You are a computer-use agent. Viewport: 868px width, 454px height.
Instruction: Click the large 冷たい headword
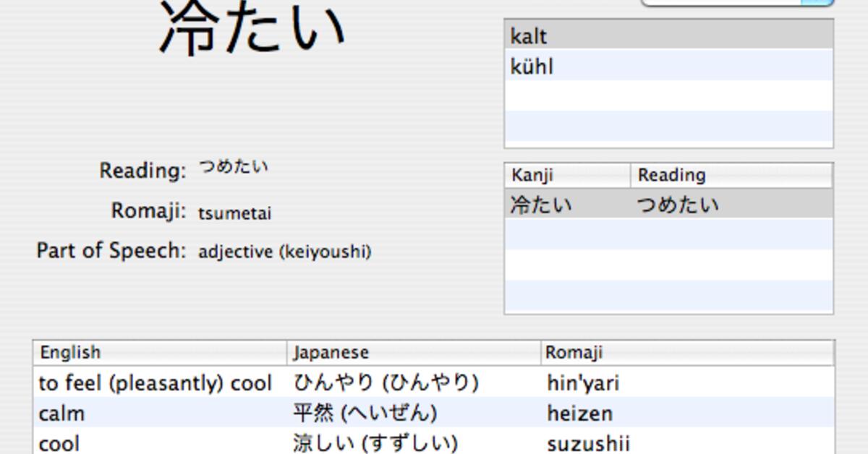(253, 25)
